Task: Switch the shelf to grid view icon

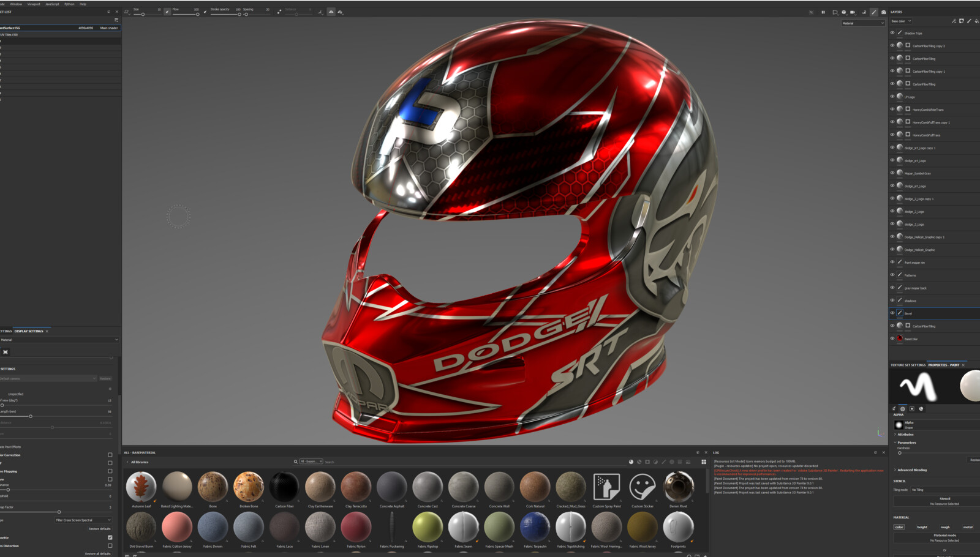Action: coord(704,462)
